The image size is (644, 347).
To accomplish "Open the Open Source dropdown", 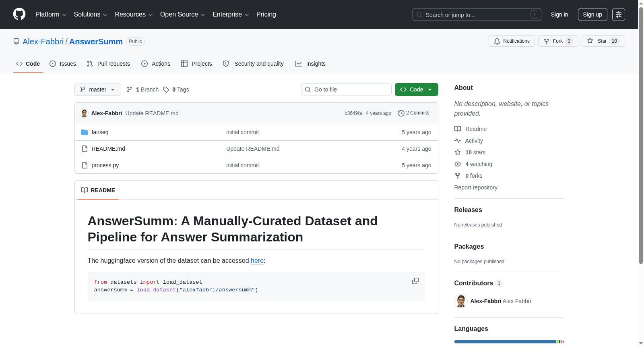I will [183, 15].
